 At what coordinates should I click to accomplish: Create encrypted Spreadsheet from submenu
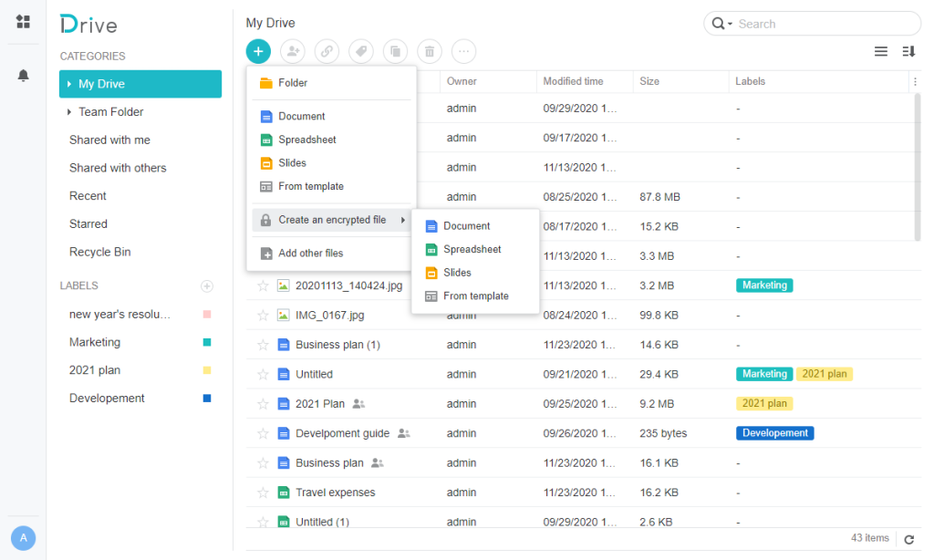tap(475, 249)
